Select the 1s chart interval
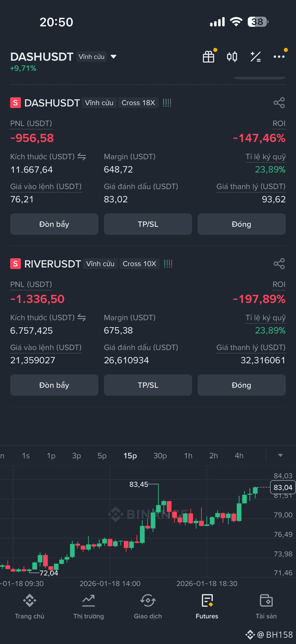Viewport: 296px width, 644px height. (x=26, y=455)
